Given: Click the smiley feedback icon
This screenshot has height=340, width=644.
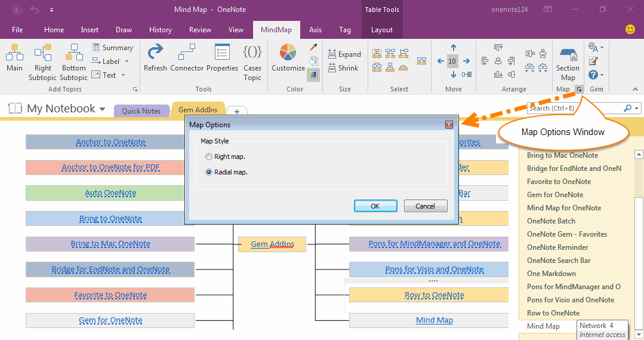Looking at the screenshot, I should pos(630,29).
